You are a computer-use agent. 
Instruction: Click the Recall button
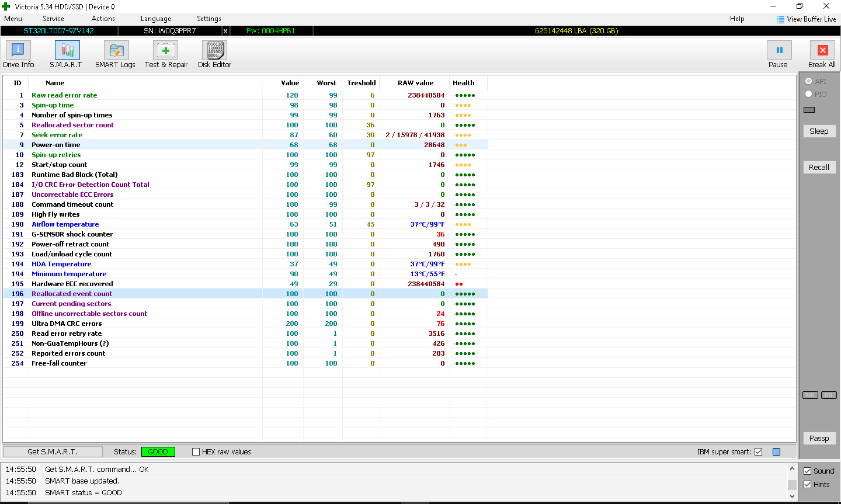point(819,168)
